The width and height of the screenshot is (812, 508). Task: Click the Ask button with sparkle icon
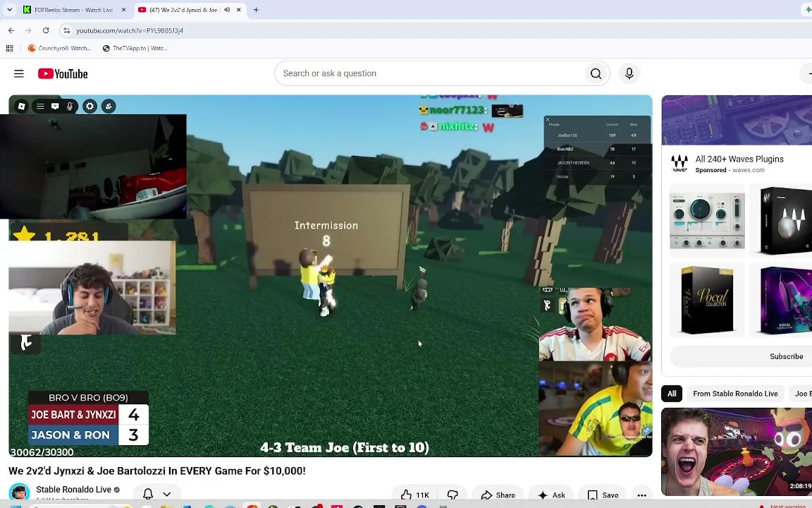pyautogui.click(x=551, y=495)
